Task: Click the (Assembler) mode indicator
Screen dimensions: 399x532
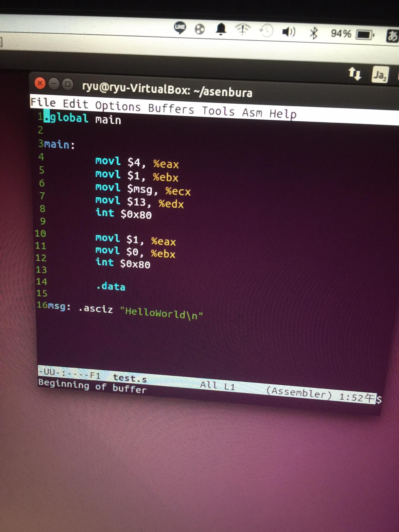Action: pos(299,392)
